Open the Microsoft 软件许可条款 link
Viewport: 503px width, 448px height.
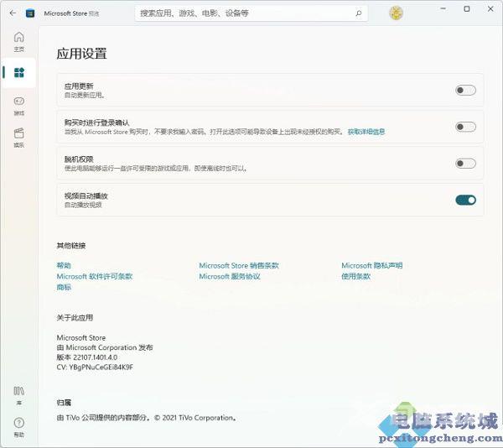(94, 276)
